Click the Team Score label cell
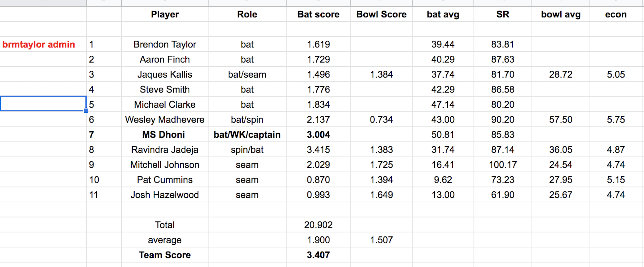 165,255
